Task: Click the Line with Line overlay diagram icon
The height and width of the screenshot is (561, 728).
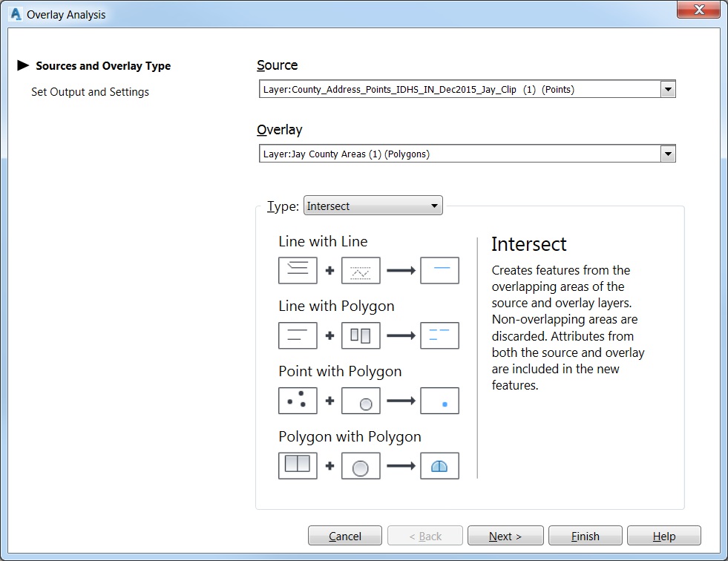Action: click(361, 270)
